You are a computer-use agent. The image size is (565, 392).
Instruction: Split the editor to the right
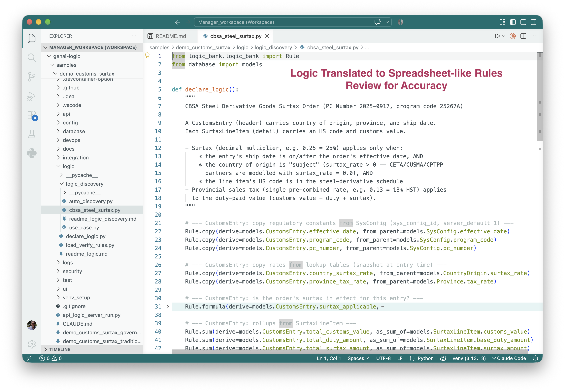point(523,36)
